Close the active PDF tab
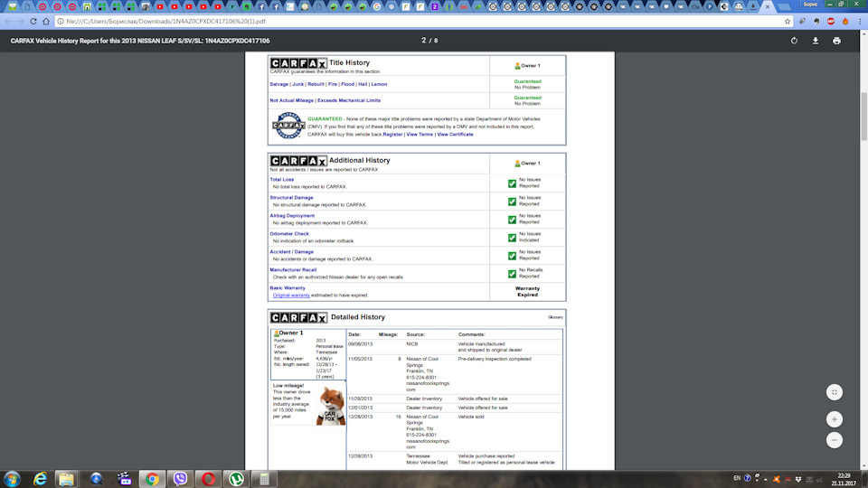Screen dimensions: 868x488 pyautogui.click(x=768, y=6)
